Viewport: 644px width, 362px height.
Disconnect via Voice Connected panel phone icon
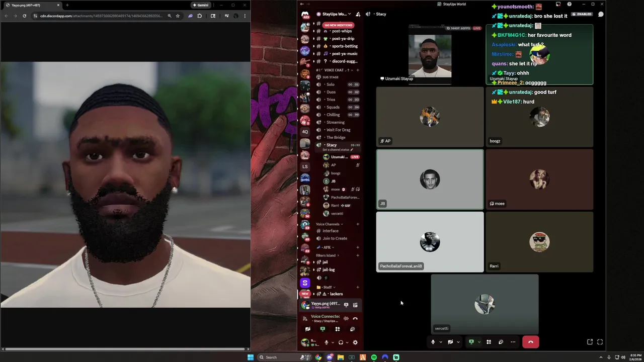tap(355, 318)
